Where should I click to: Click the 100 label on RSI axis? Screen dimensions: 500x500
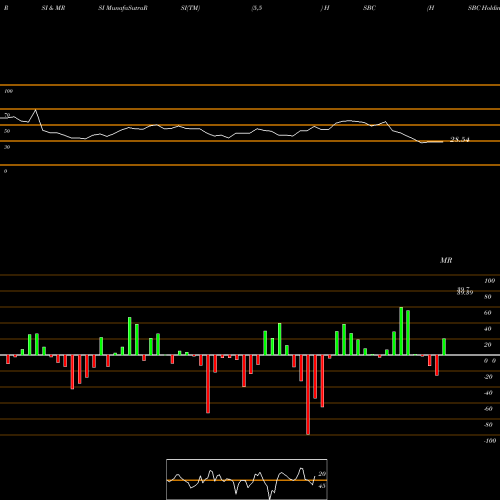[8, 91]
